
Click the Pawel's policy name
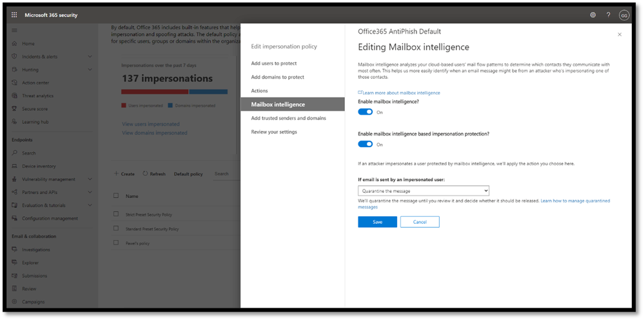[137, 243]
